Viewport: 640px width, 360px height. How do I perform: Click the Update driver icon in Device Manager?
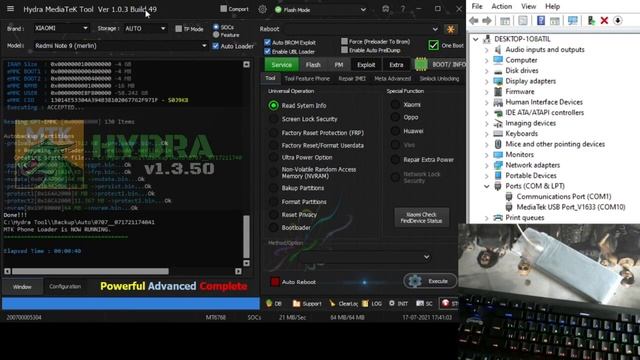591,20
